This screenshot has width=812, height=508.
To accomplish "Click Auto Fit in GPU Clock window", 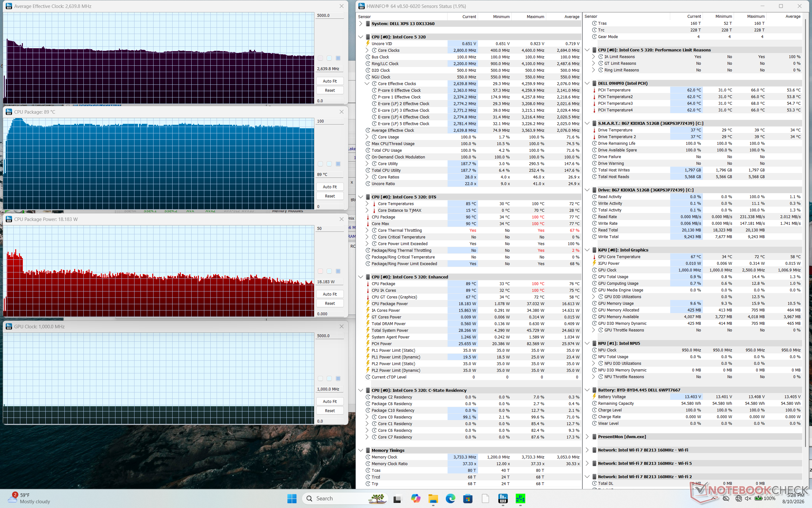I will point(330,402).
